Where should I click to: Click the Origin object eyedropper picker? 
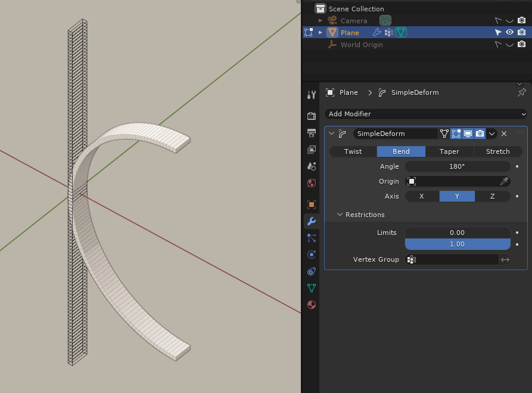[505, 181]
